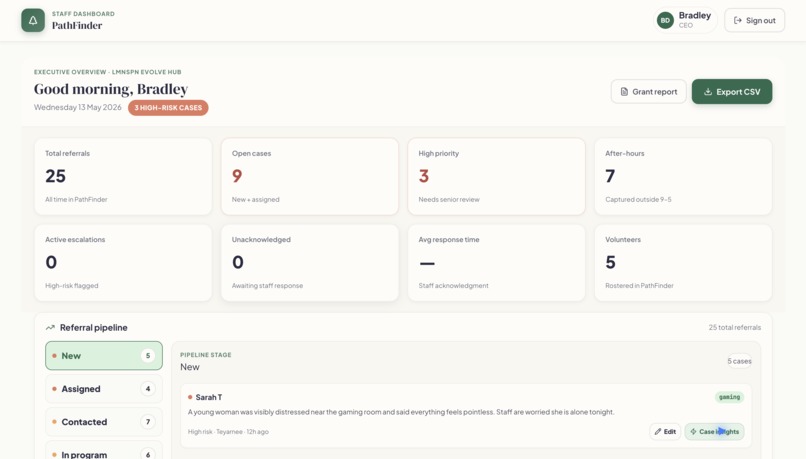Click the count 4 badge on Assigned

[x=148, y=389]
